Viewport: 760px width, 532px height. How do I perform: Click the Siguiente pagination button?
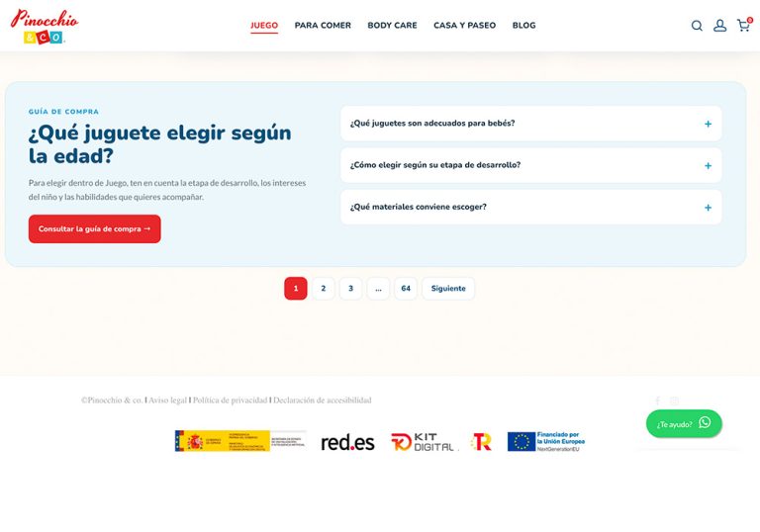click(x=448, y=289)
